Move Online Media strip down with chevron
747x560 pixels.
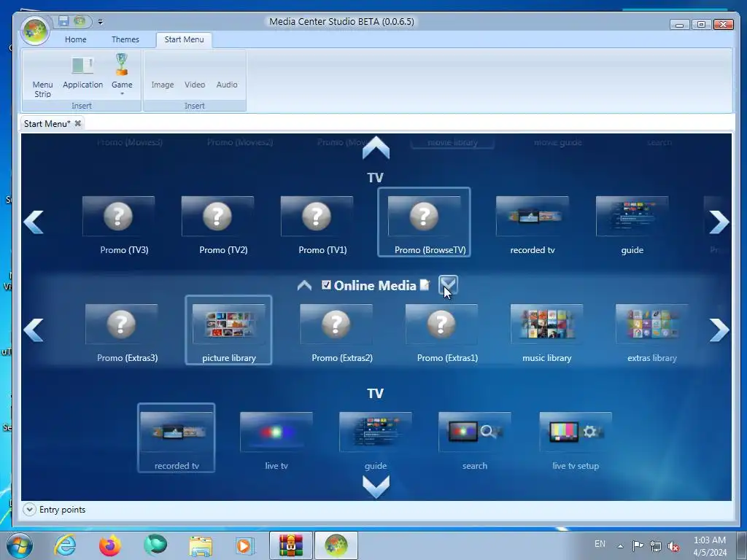[448, 284]
